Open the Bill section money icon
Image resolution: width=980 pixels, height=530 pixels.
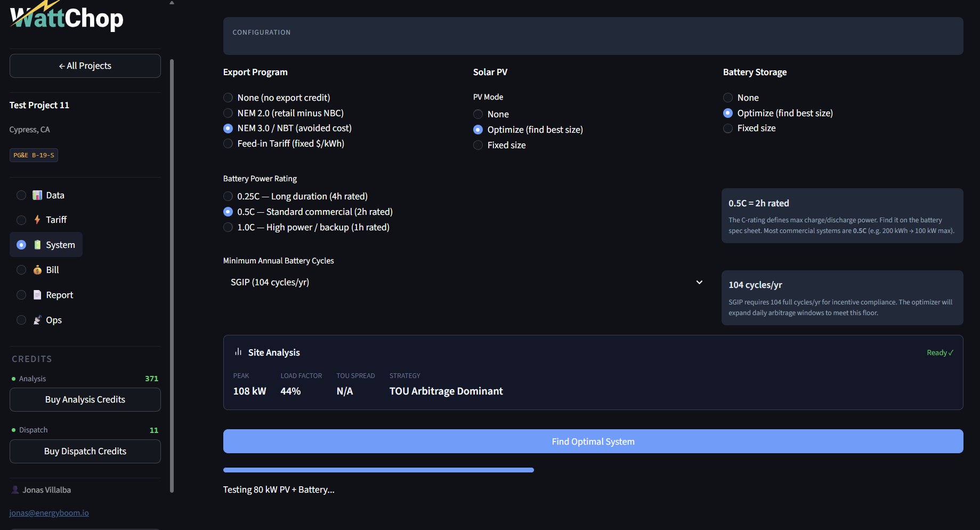click(x=37, y=269)
